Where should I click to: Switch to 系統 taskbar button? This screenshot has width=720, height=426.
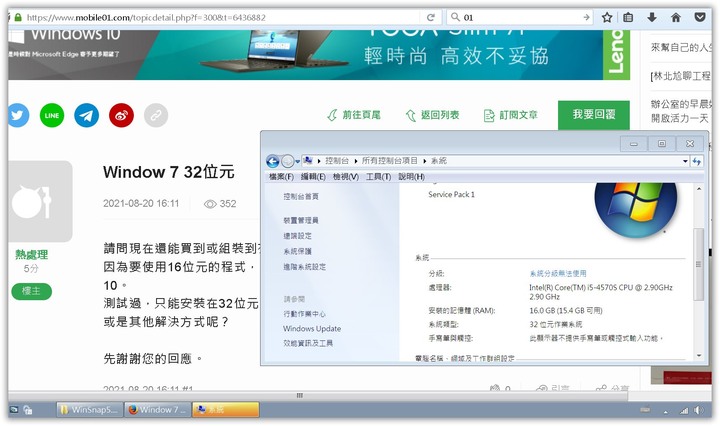(x=225, y=409)
